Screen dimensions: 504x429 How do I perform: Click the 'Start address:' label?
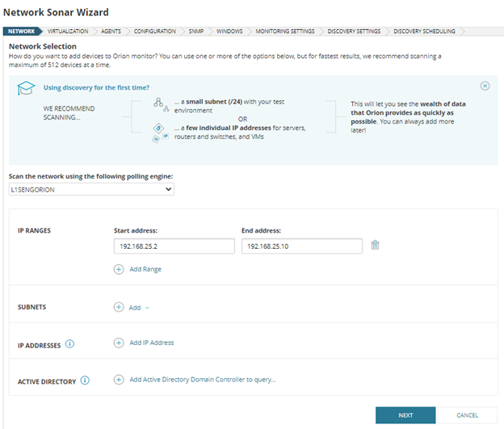pos(136,230)
